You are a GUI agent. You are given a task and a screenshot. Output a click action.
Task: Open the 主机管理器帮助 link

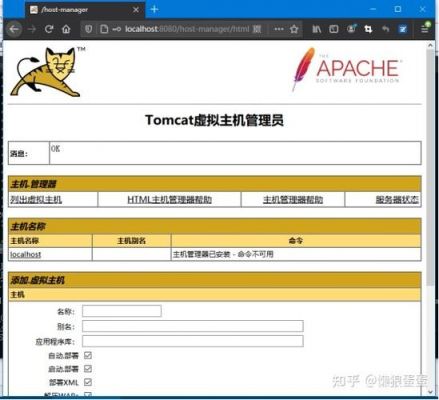293,200
